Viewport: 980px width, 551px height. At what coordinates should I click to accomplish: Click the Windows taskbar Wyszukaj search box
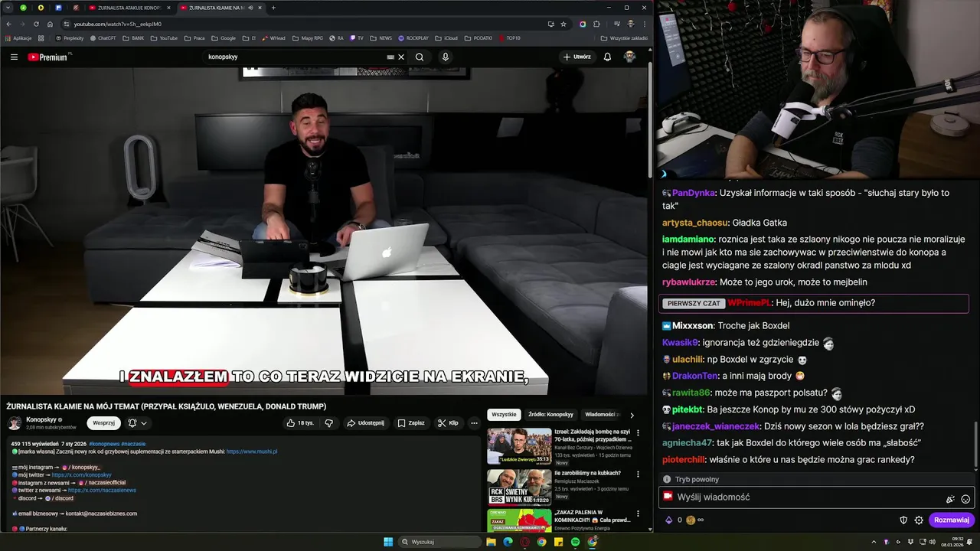tap(440, 542)
